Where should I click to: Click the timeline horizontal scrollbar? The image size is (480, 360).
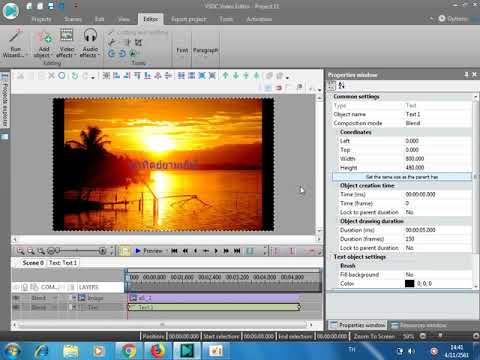(162, 324)
